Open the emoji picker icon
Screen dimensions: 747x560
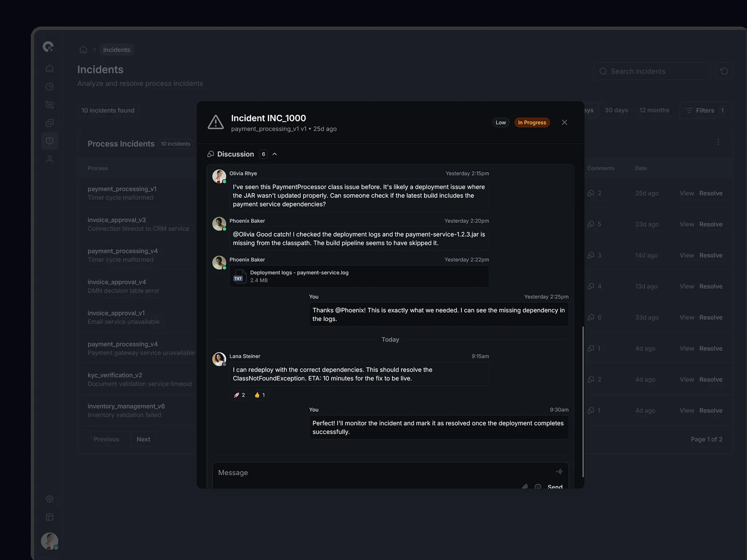(x=538, y=486)
